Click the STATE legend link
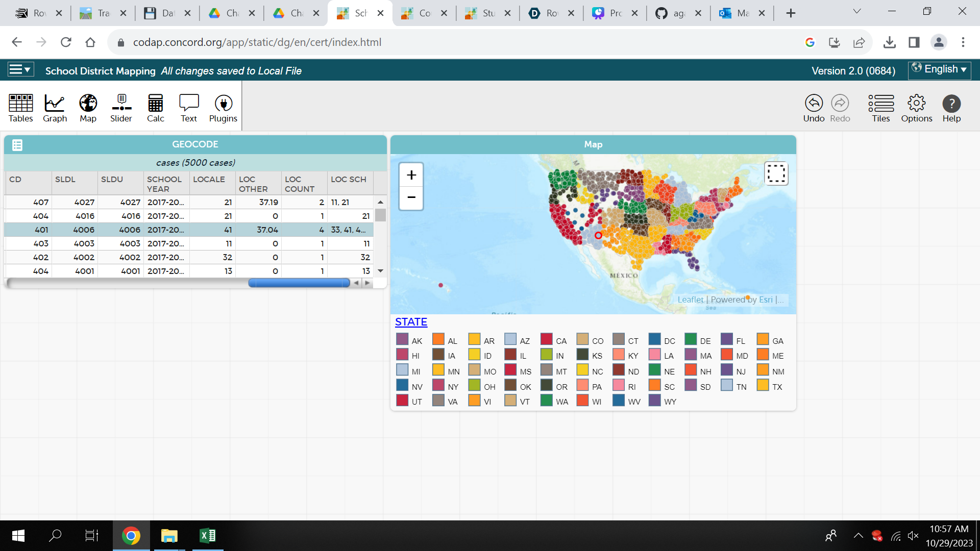The image size is (980, 551). click(411, 322)
